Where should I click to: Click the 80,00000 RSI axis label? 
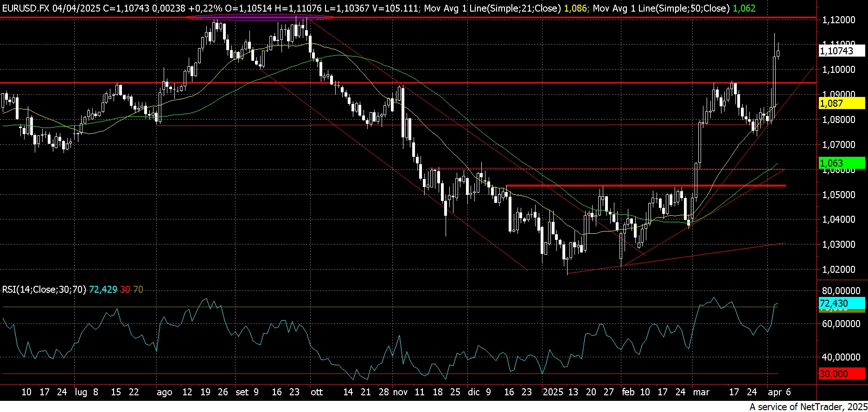pos(841,291)
